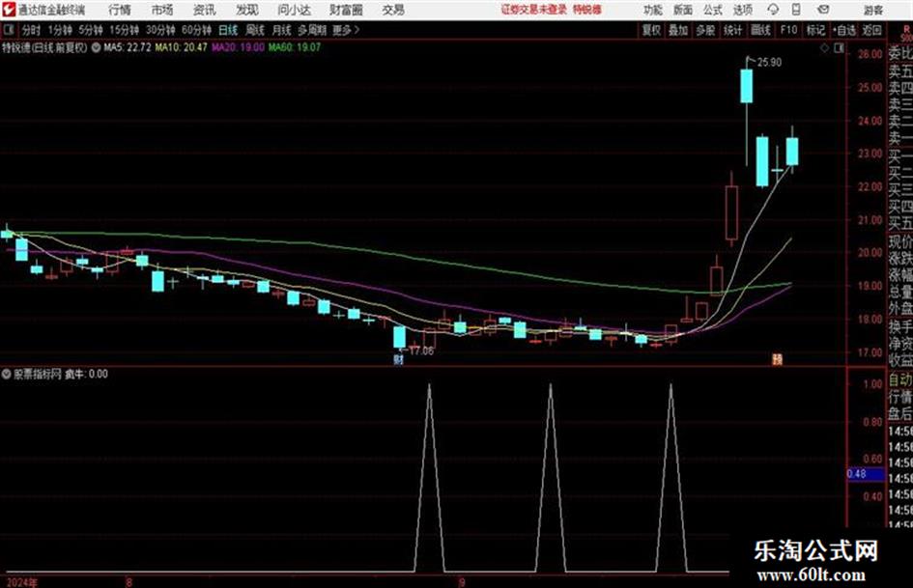Toggle the panel layout icon left of 分时
This screenshot has height=588, width=913.
[x=8, y=30]
